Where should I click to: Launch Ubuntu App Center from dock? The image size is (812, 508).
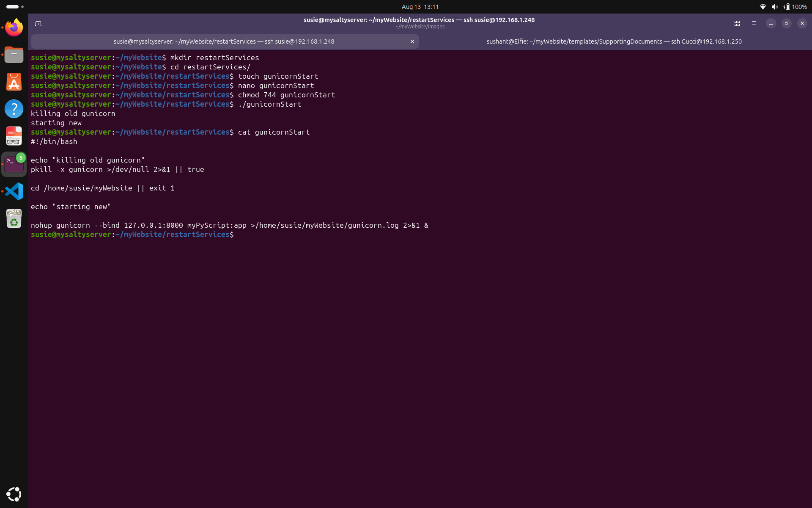(14, 82)
